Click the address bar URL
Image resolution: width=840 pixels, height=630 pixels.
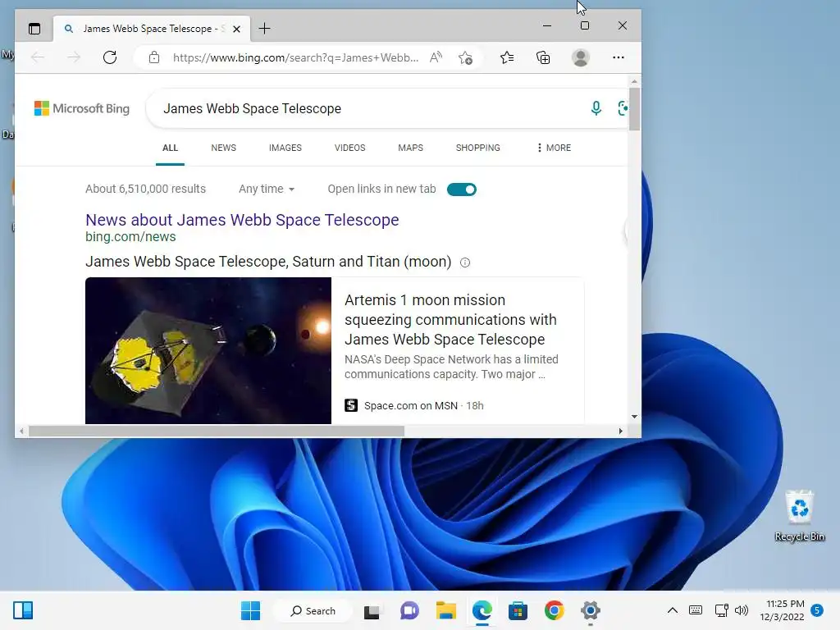tap(295, 57)
